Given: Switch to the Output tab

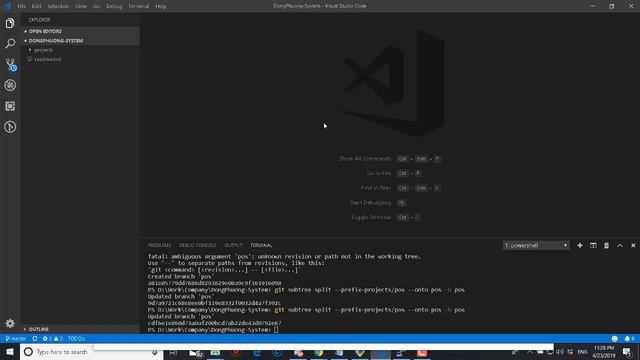Looking at the screenshot, I should [233, 245].
